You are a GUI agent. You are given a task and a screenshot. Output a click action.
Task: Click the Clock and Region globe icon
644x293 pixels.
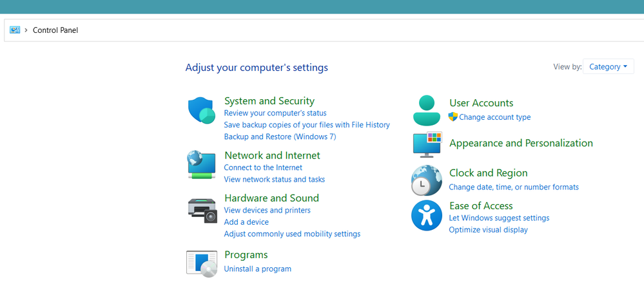tap(426, 180)
